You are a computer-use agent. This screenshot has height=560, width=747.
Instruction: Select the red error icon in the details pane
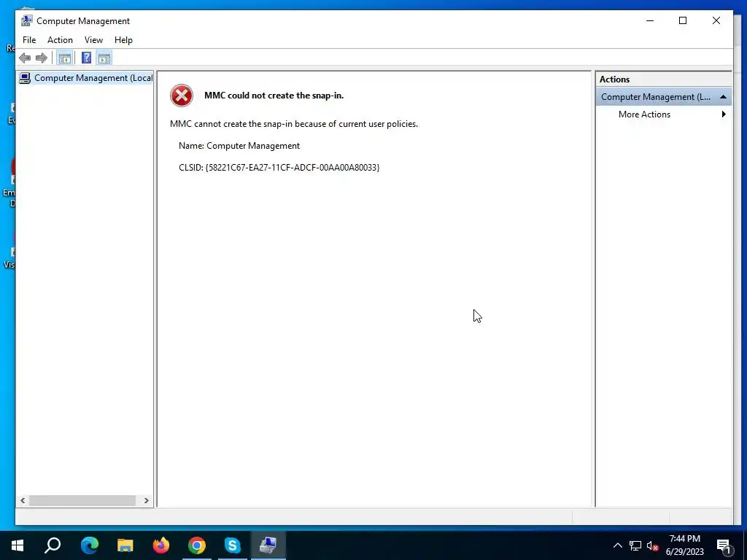click(x=182, y=96)
